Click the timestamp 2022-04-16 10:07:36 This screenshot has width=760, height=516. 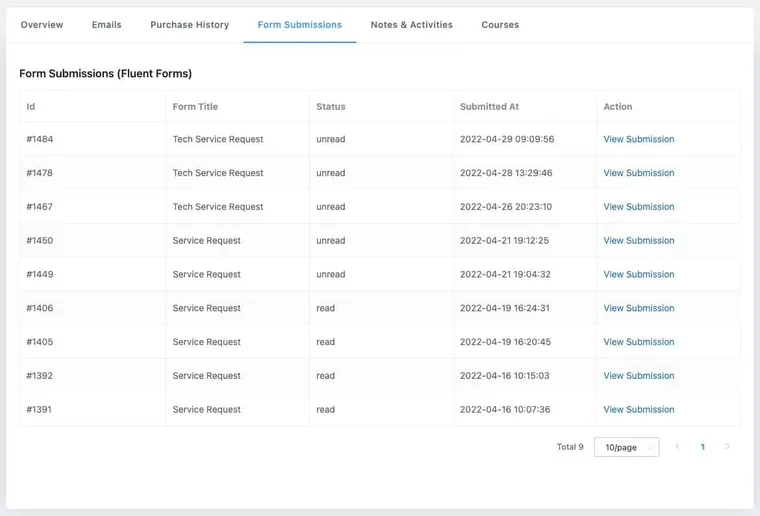(x=505, y=409)
